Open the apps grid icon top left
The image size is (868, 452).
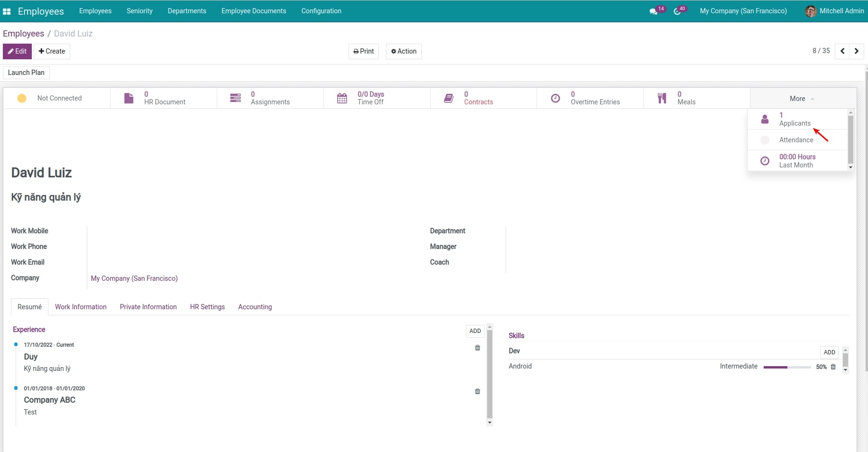click(7, 10)
